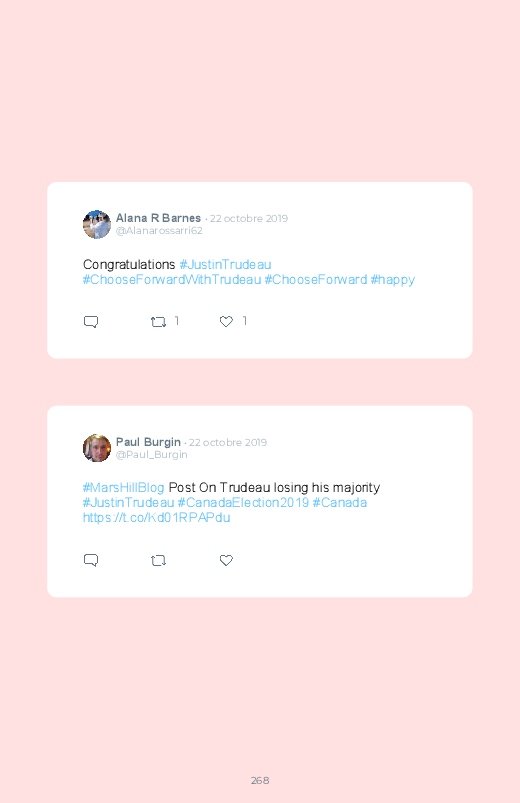Viewport: 520px width, 803px height.
Task: Open Alana R Barnes profile picture
Action: pos(97,224)
